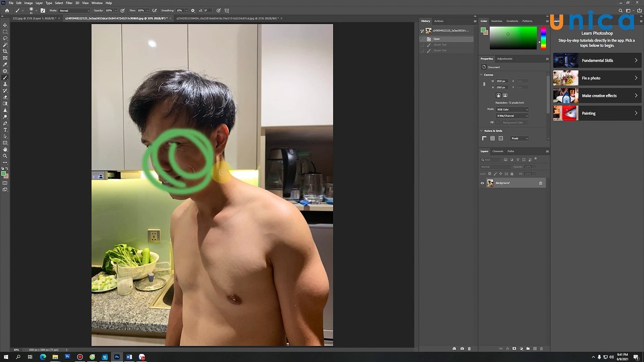Open the RGB Color mode dropdown
644x362 pixels.
coord(513,109)
